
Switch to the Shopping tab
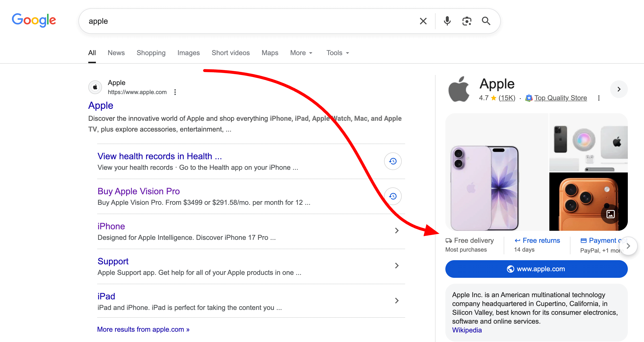click(x=151, y=53)
